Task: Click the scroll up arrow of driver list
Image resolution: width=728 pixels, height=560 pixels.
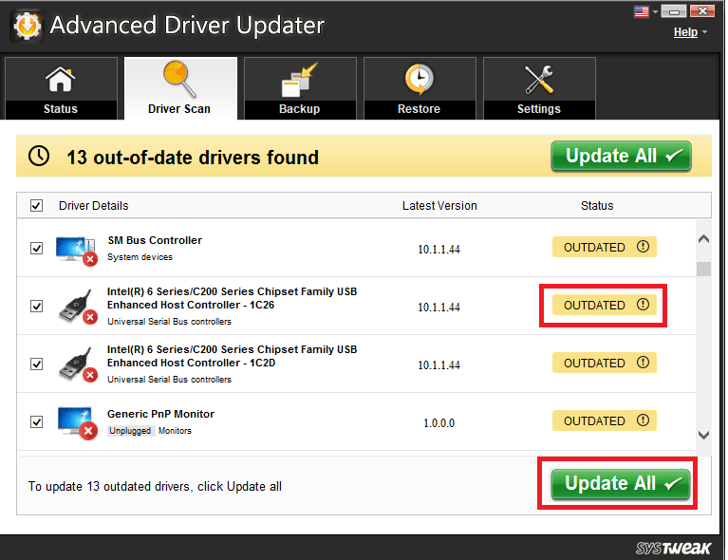Action: [x=703, y=238]
